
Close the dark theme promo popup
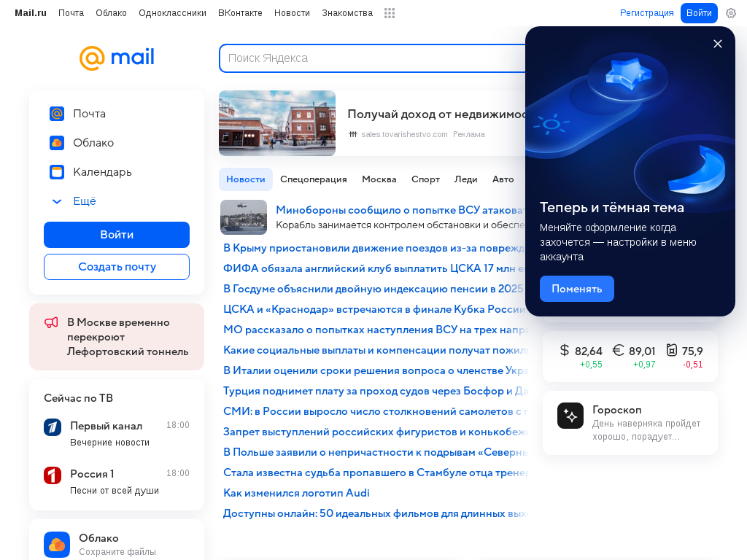[718, 44]
